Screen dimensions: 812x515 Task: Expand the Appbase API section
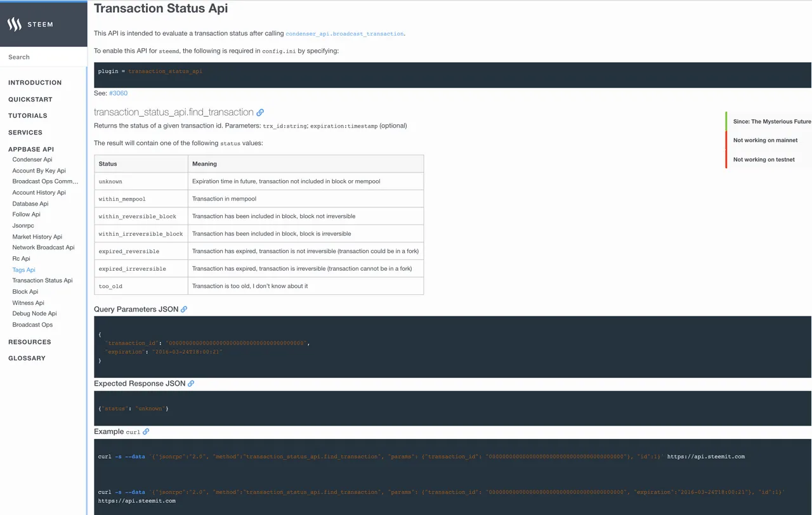click(31, 149)
